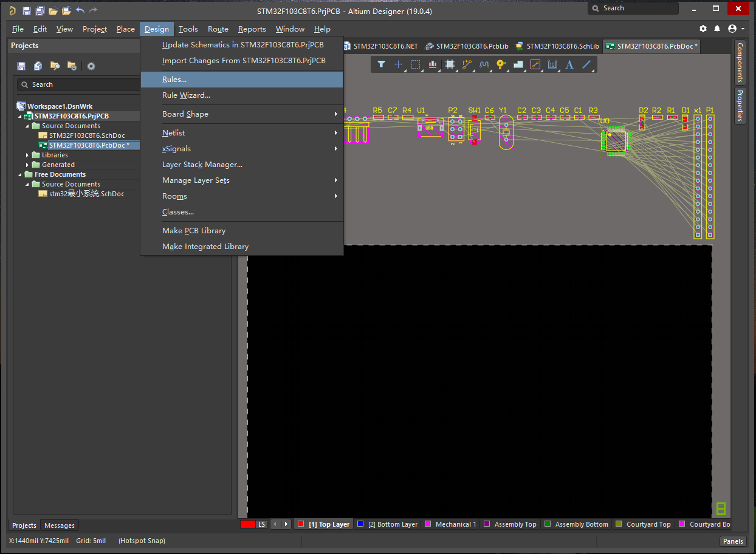Open the Components side panel
The image size is (756, 554).
(740, 63)
